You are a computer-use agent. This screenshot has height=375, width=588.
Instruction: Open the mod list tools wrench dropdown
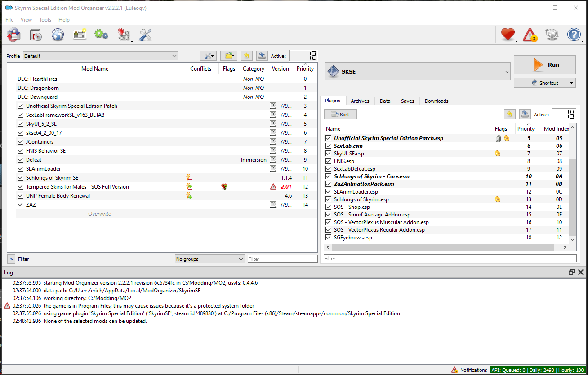point(208,56)
